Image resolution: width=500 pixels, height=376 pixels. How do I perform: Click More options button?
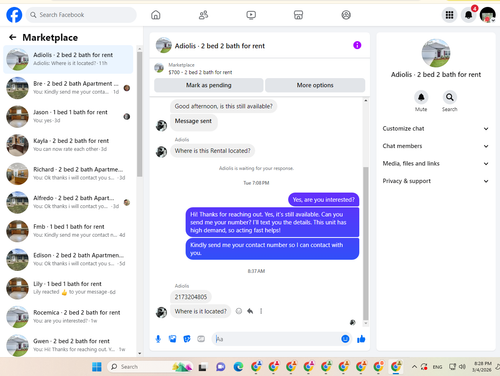[315, 85]
